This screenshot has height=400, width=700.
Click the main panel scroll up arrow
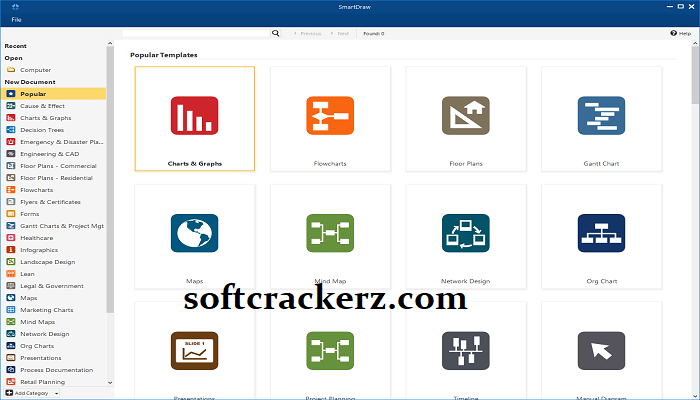[695, 43]
